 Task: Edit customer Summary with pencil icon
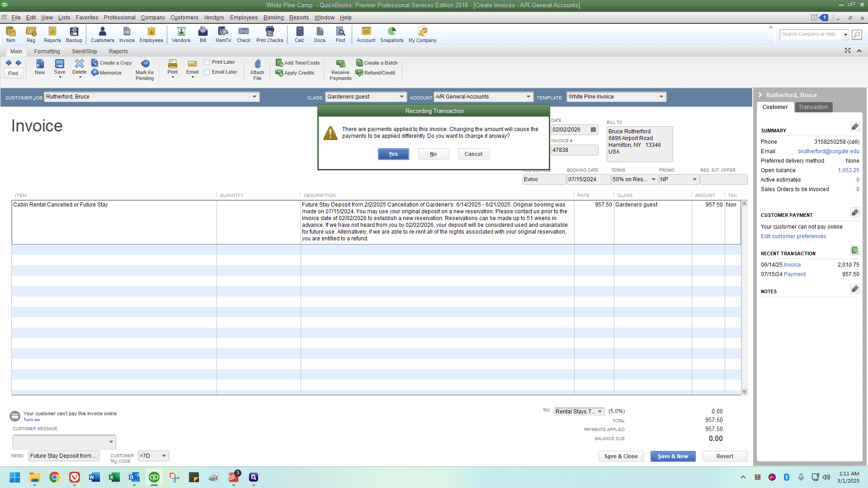[x=855, y=127]
